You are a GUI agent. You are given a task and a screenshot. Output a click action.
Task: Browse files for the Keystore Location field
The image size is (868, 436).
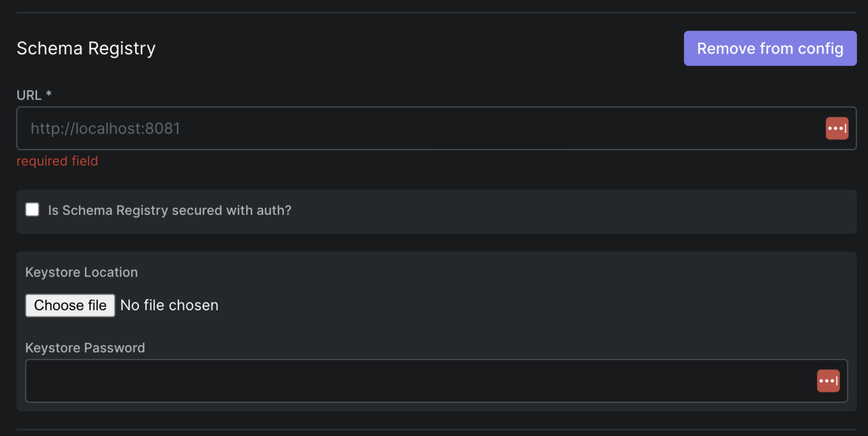point(70,305)
